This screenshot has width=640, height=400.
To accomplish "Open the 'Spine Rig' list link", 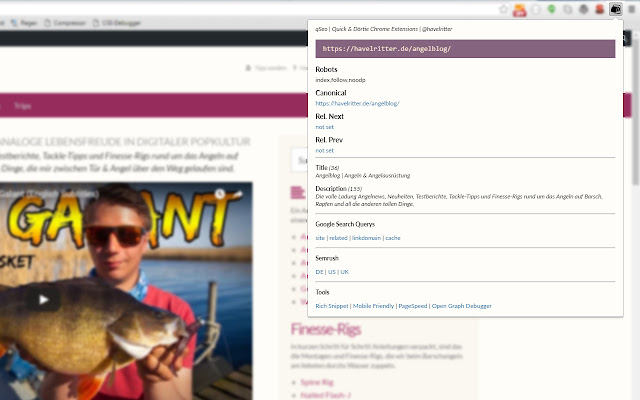I will 317,382.
